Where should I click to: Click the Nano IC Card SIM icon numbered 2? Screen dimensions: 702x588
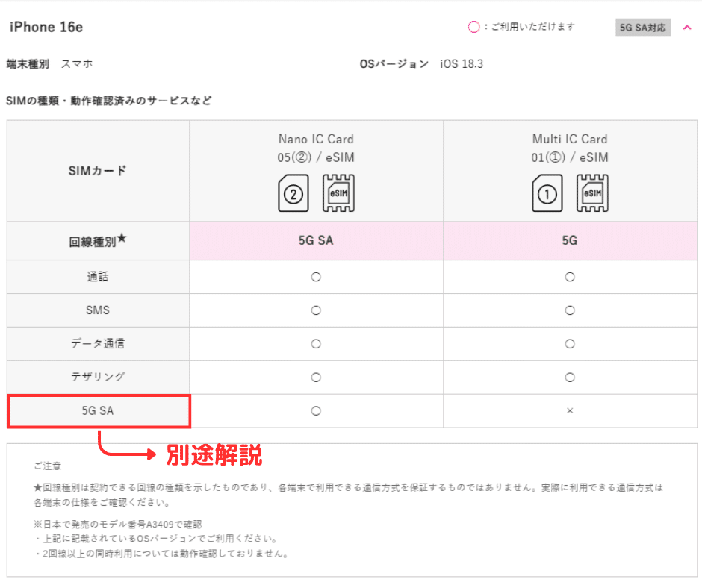click(293, 193)
